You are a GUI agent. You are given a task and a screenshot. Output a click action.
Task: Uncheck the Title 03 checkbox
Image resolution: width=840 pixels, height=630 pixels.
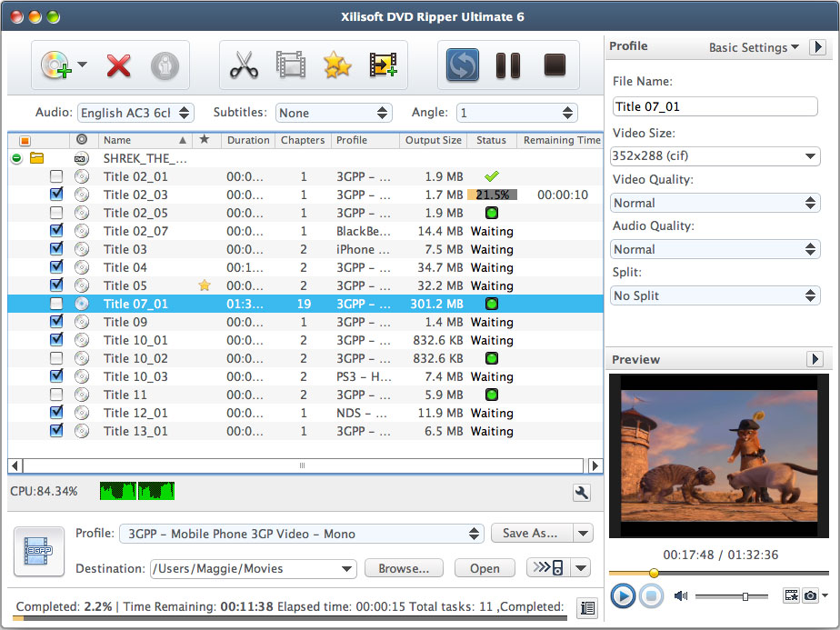pos(55,249)
